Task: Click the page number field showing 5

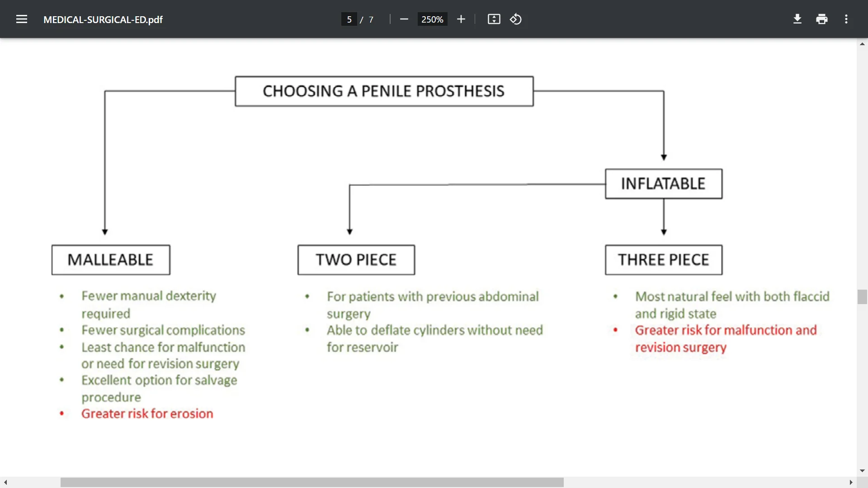Action: click(349, 19)
